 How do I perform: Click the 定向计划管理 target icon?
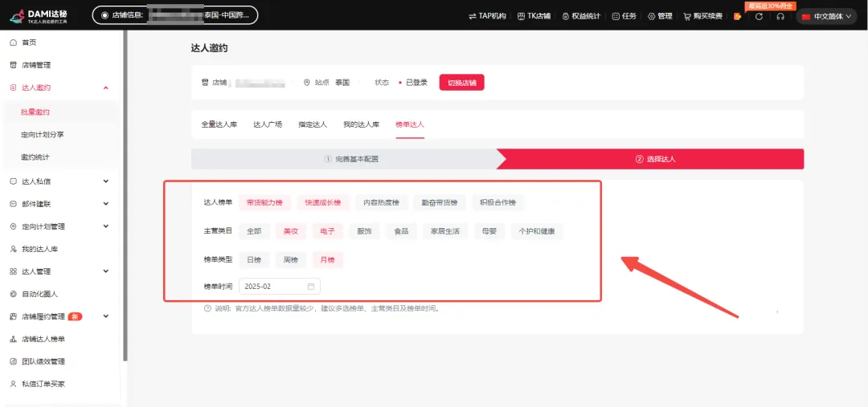(14, 226)
